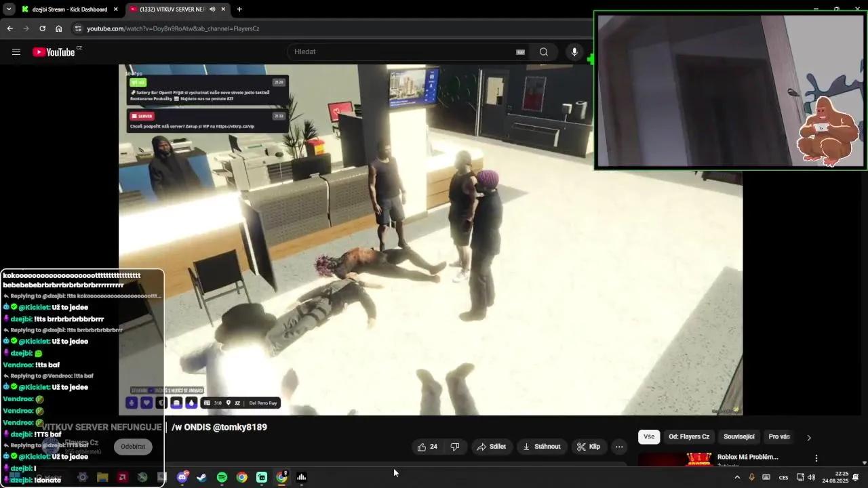
Task: Click the video player area
Action: click(x=431, y=239)
